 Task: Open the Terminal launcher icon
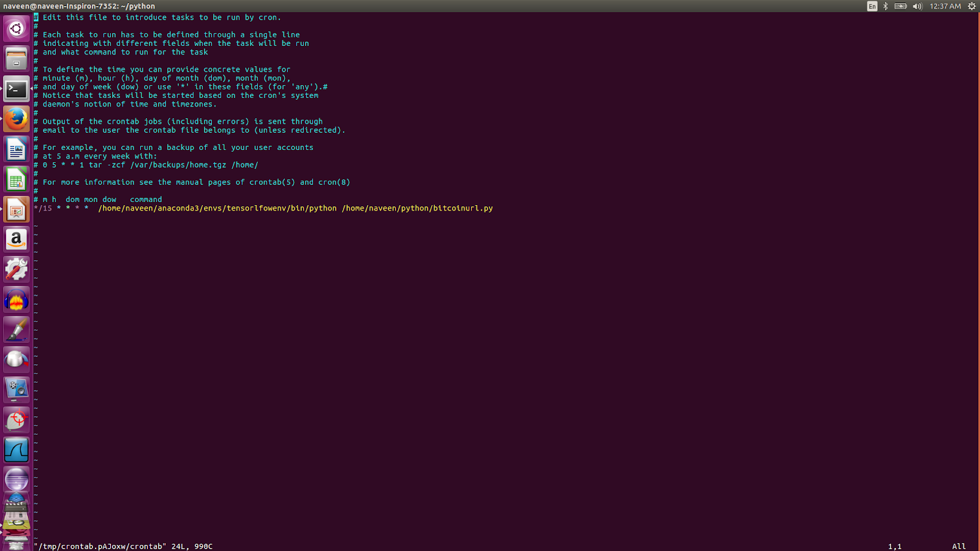click(x=16, y=89)
